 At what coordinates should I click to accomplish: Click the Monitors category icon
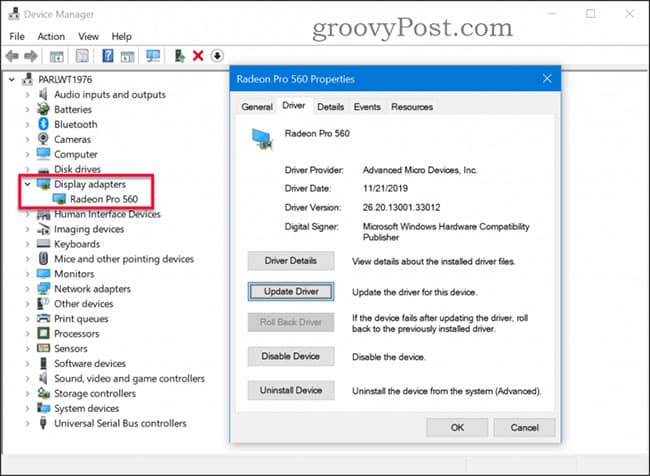pyautogui.click(x=43, y=274)
